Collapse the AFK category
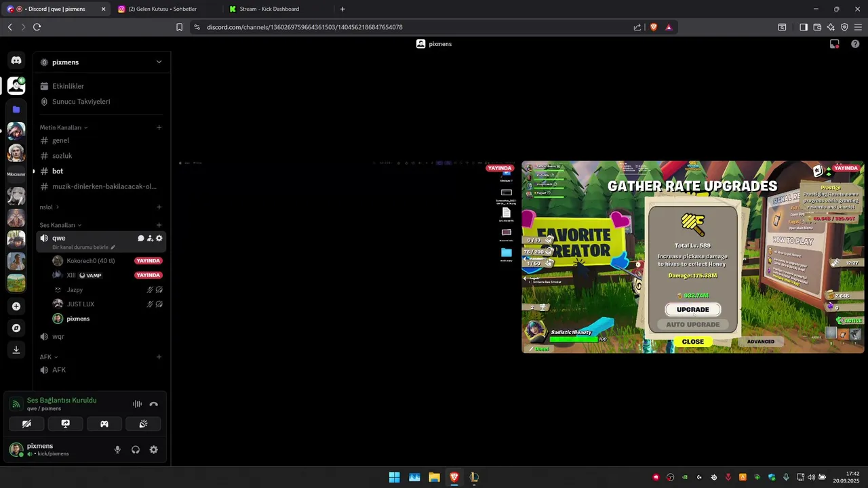 (x=49, y=357)
